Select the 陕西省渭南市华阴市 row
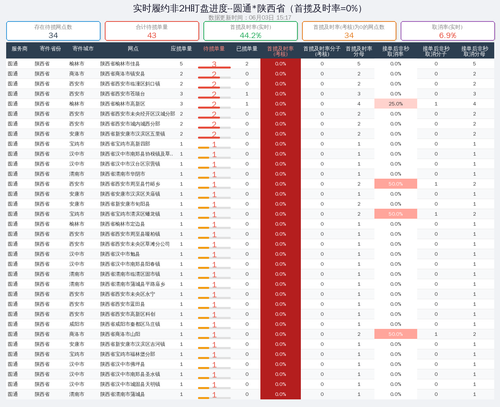The width and height of the screenshot is (500, 407). (x=250, y=174)
